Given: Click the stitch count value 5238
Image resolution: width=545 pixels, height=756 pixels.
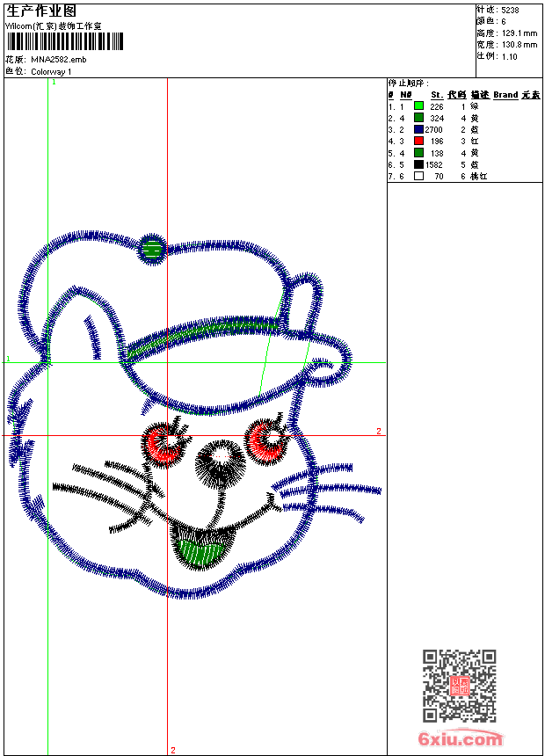Looking at the screenshot, I should pyautogui.click(x=510, y=11).
